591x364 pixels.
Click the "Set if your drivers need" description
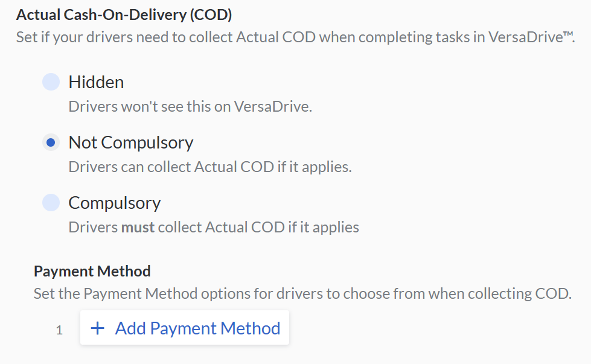[295, 37]
